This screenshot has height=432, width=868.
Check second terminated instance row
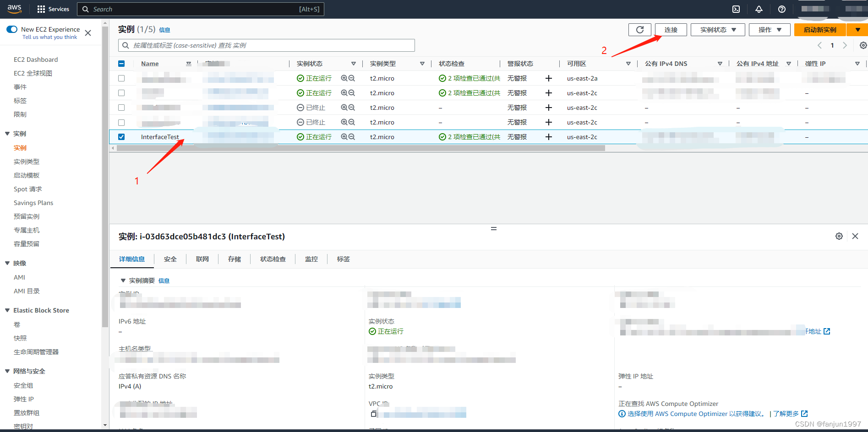click(121, 122)
